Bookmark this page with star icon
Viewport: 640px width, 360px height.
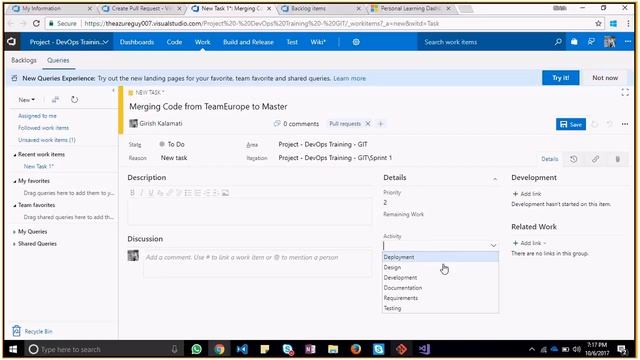598,23
